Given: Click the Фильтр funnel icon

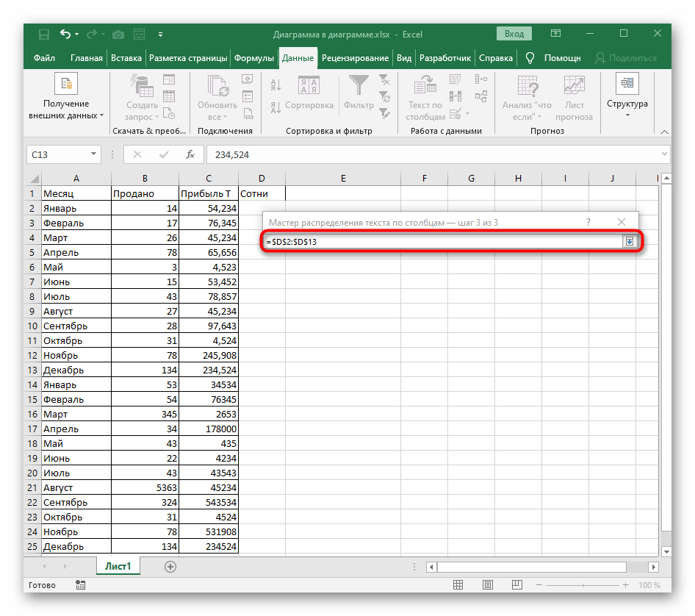Looking at the screenshot, I should [x=359, y=85].
